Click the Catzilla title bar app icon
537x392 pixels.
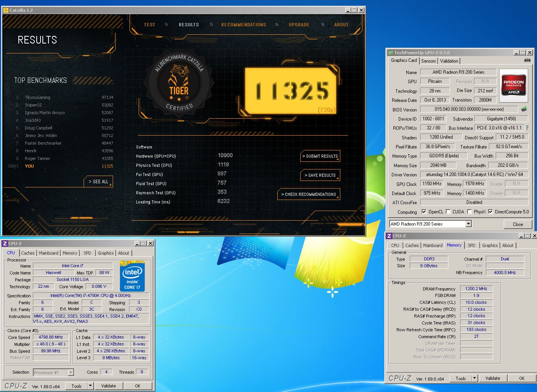(6, 10)
